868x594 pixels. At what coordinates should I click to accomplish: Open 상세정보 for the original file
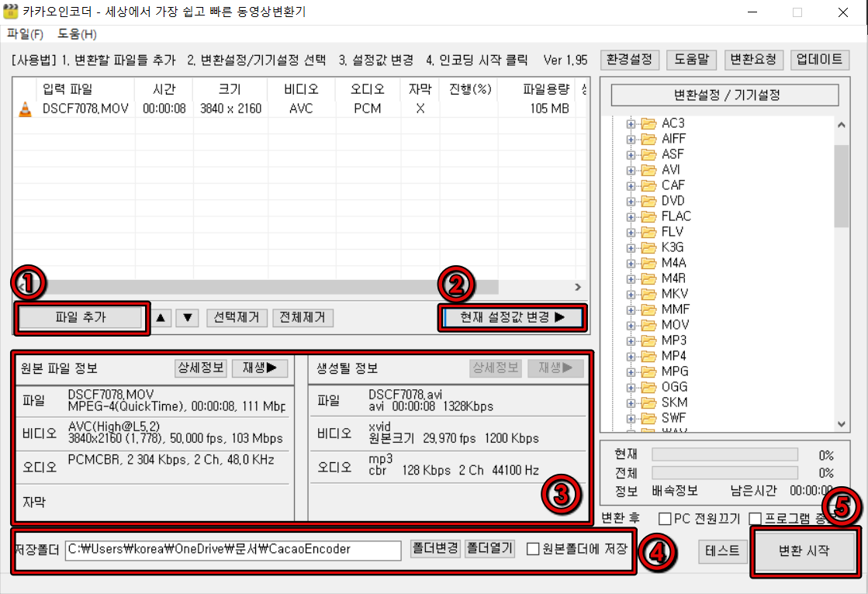pyautogui.click(x=200, y=368)
